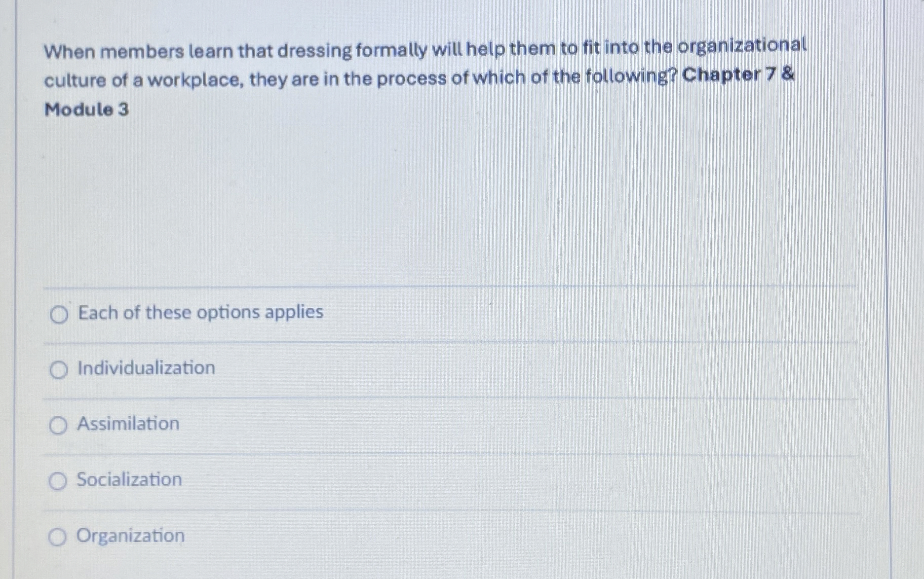Click the blank area below the question
Screen dimensions: 924x579
[x=456, y=203]
